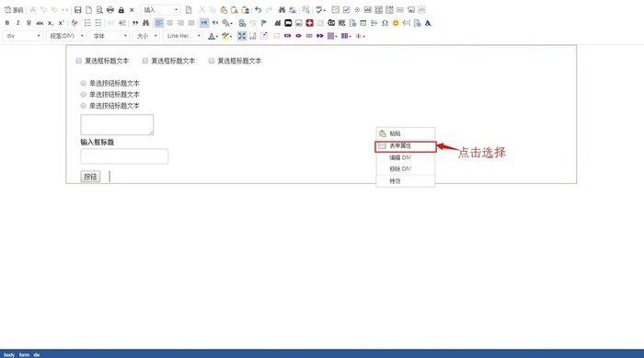Viewport: 644px width, 358px height.
Task: Click the input field under 输入框标题
Action: [124, 156]
